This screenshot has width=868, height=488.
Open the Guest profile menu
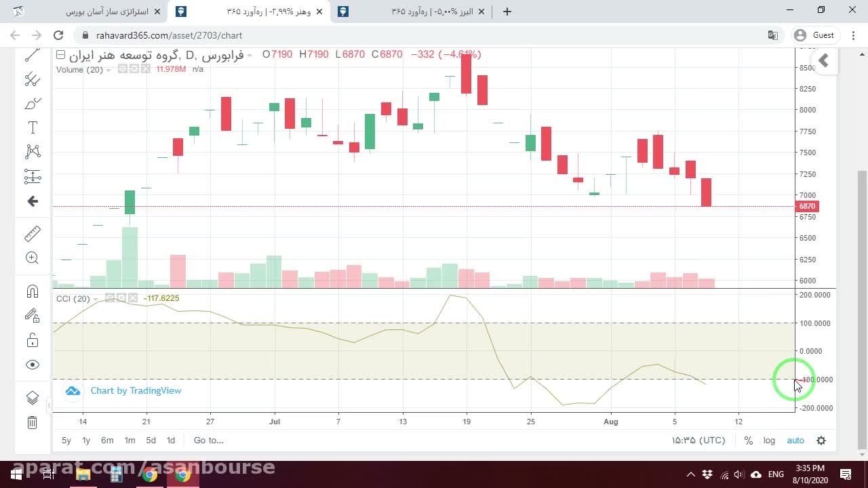coord(814,35)
